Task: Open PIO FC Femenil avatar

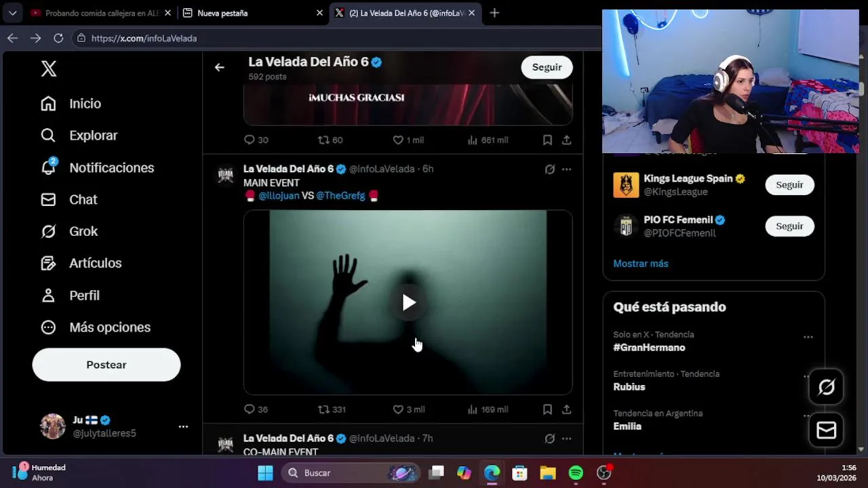Action: pos(626,226)
